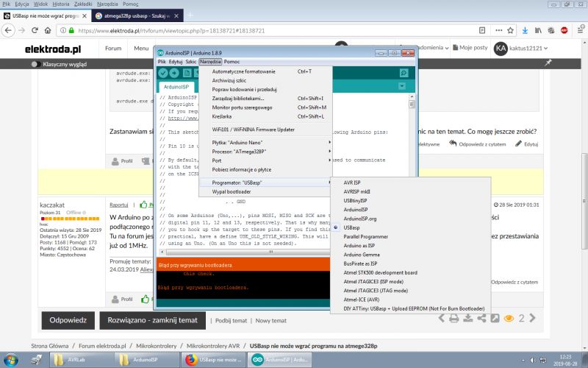The height and width of the screenshot is (368, 588).
Task: Open Narzędzia menu in Arduino
Action: (x=210, y=62)
